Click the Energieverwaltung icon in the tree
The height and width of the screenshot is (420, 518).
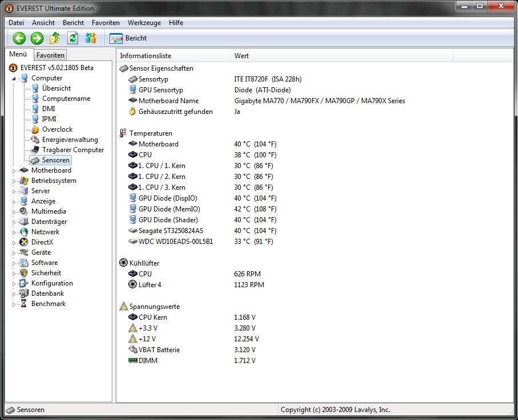tap(35, 140)
